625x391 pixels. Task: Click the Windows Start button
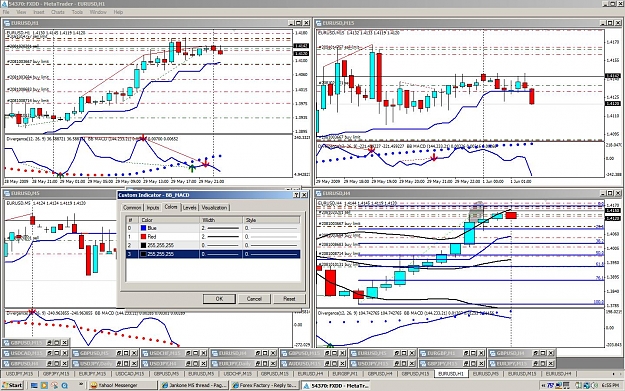tap(12, 385)
